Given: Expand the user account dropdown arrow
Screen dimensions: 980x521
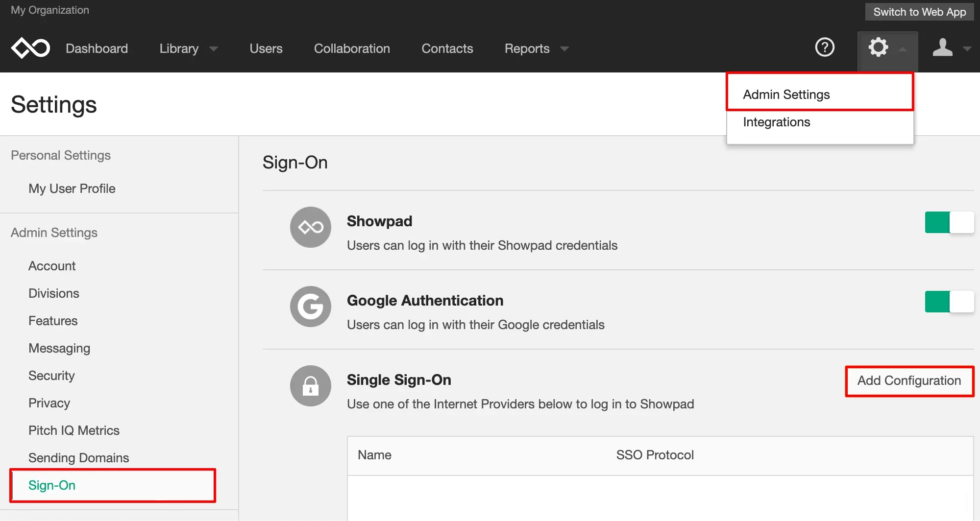Looking at the screenshot, I should pyautogui.click(x=967, y=49).
